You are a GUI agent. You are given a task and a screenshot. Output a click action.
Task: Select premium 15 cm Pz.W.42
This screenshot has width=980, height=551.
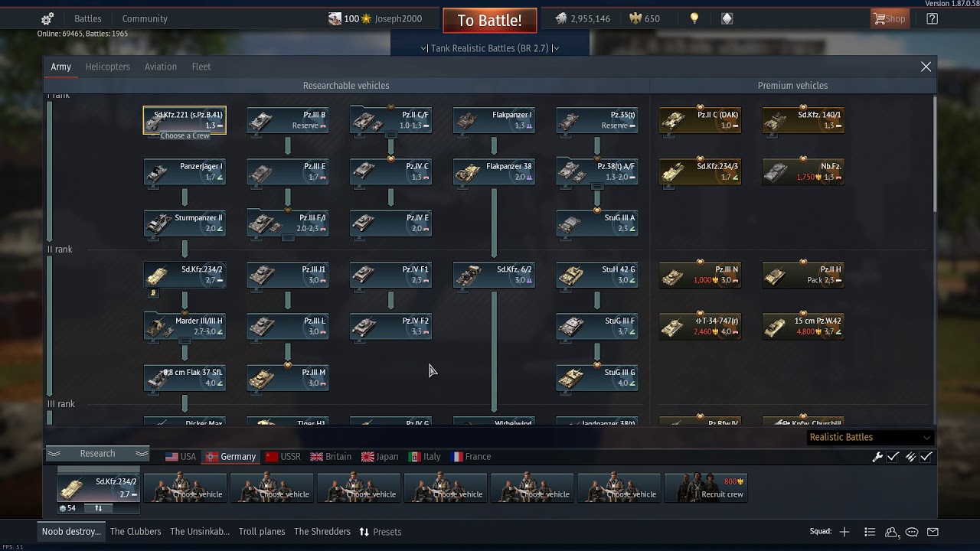(x=803, y=326)
